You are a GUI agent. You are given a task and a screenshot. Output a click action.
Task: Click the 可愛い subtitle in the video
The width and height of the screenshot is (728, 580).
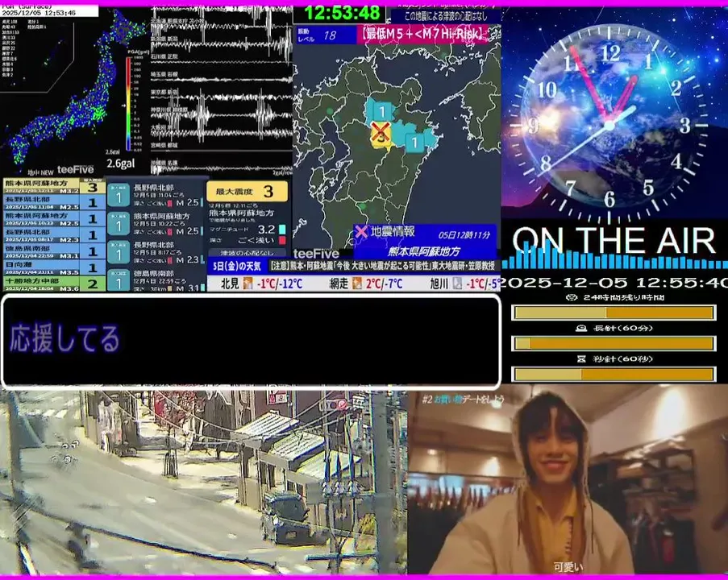[x=568, y=567]
